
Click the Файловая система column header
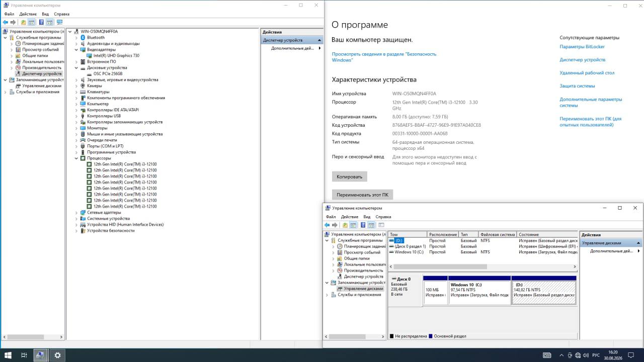(x=498, y=235)
